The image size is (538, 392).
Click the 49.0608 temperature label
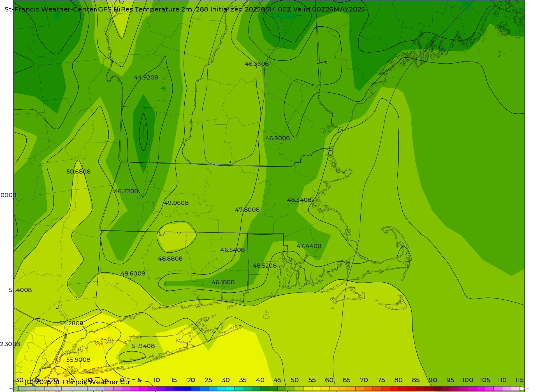point(176,203)
